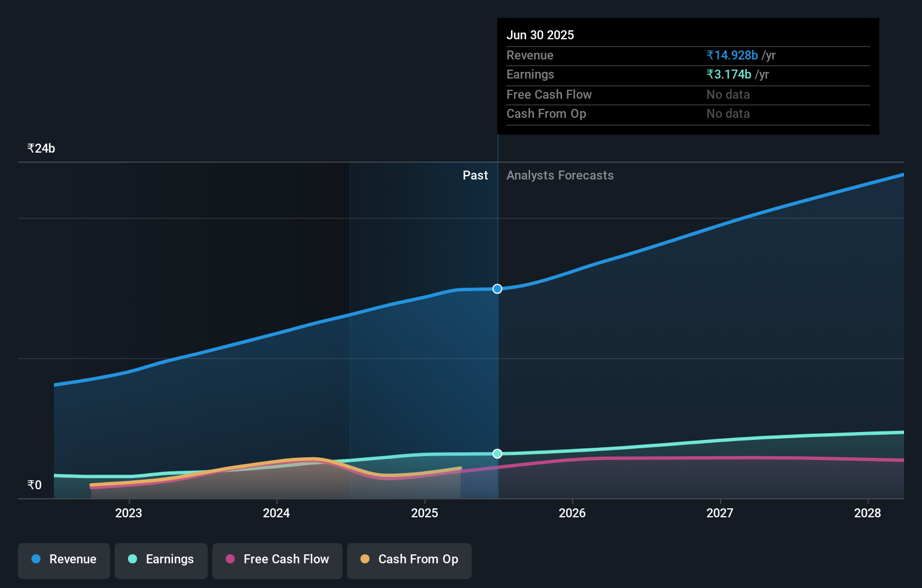The width and height of the screenshot is (922, 588).
Task: Click the Revenue label in tooltip
Action: click(x=530, y=55)
